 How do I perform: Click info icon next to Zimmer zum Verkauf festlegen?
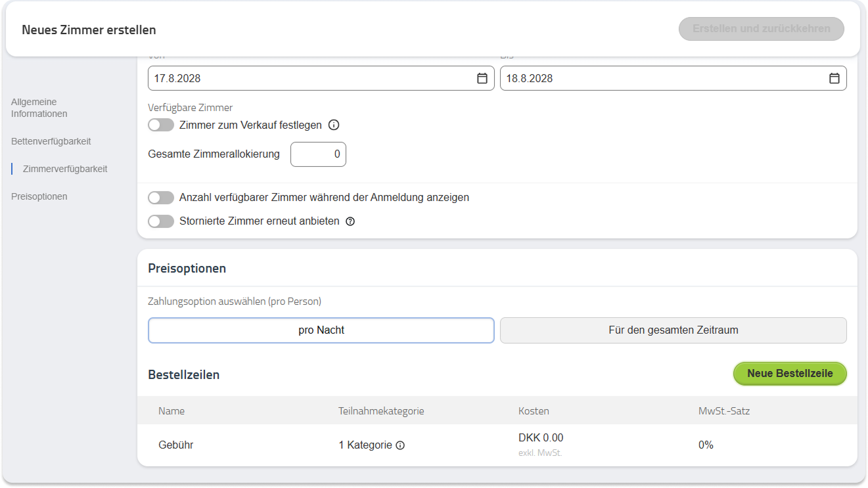[334, 125]
